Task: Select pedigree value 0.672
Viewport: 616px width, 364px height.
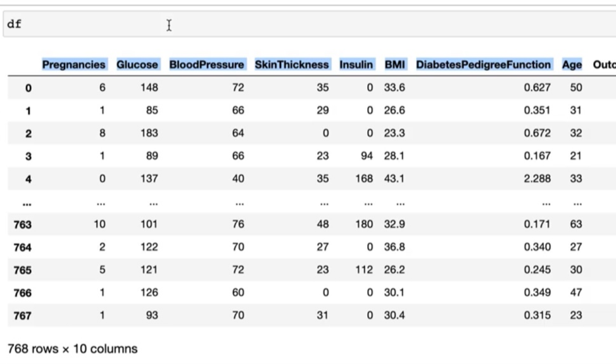Action: coord(537,133)
